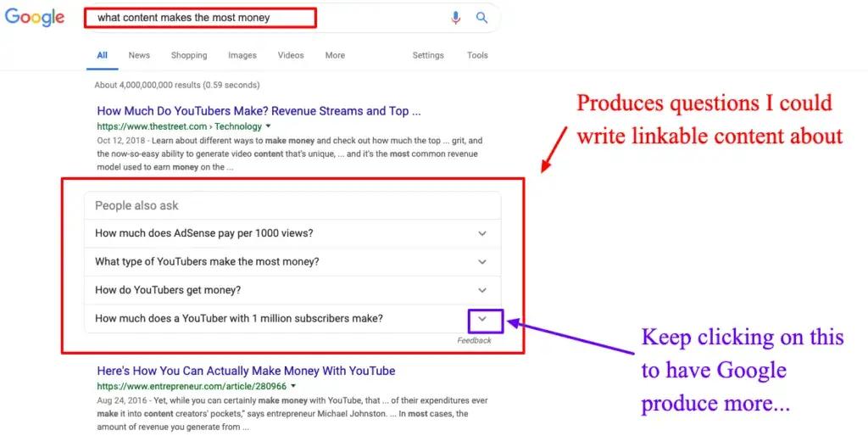Open search Settings
Viewport: 868px width, 447px height.
coord(428,55)
